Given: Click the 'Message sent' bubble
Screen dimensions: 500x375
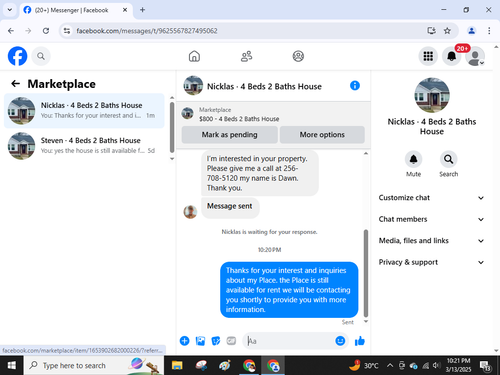Looking at the screenshot, I should click(x=230, y=207).
